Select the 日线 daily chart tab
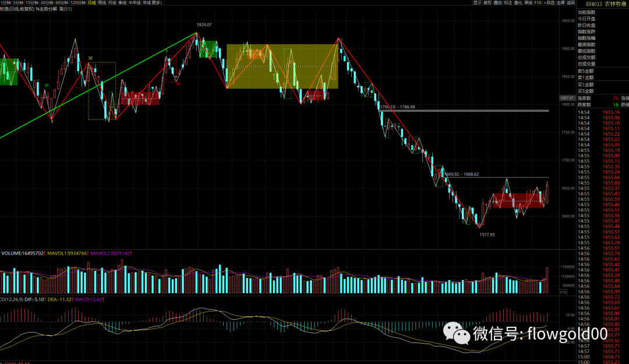Image resolution: width=629 pixels, height=364 pixels. (x=92, y=3)
